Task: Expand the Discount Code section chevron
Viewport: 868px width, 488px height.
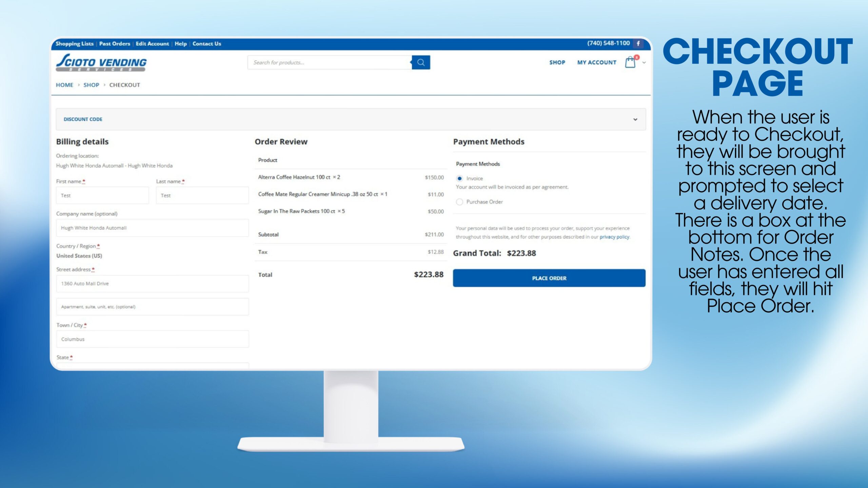Action: click(x=635, y=119)
